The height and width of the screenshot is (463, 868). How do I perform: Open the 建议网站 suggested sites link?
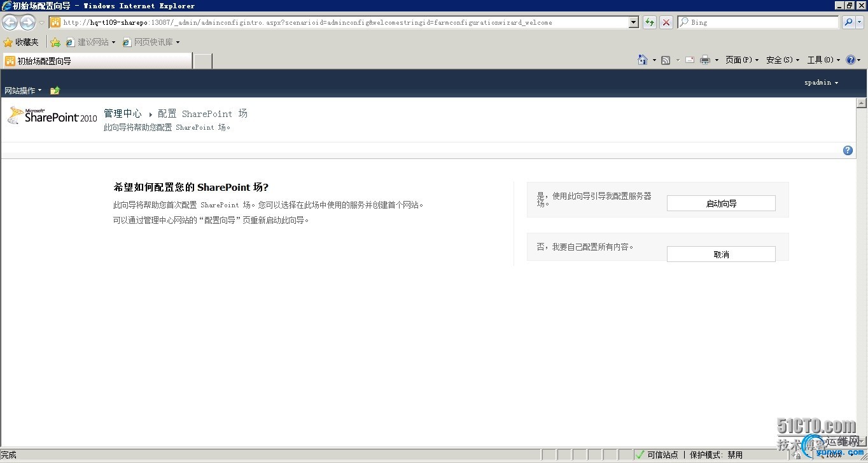[x=91, y=42]
